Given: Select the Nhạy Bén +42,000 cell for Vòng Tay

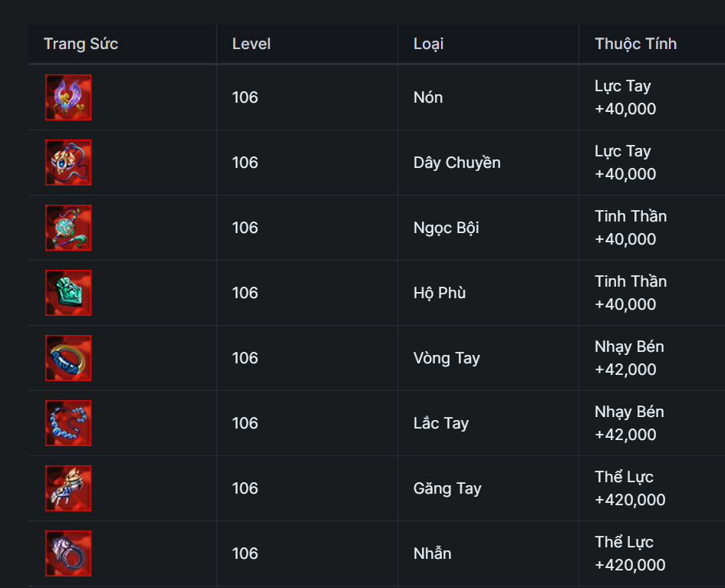Looking at the screenshot, I should pos(629,358).
